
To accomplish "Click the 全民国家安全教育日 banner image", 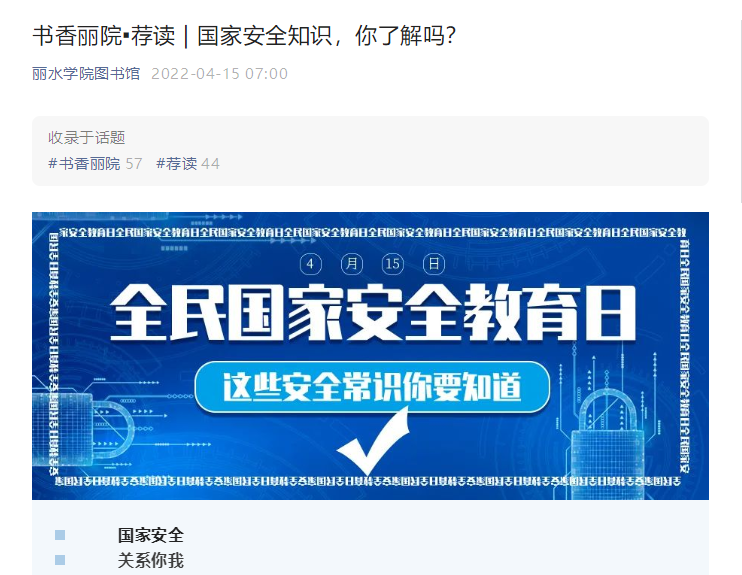I will coord(370,356).
